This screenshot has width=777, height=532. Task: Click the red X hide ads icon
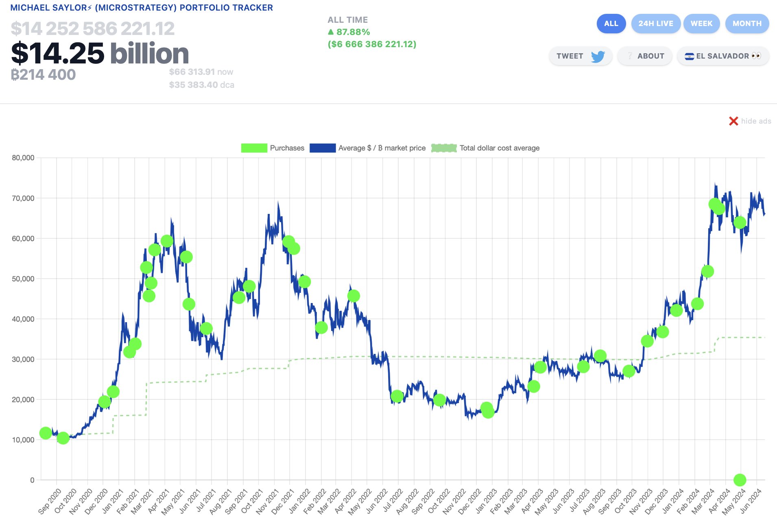[x=733, y=121]
